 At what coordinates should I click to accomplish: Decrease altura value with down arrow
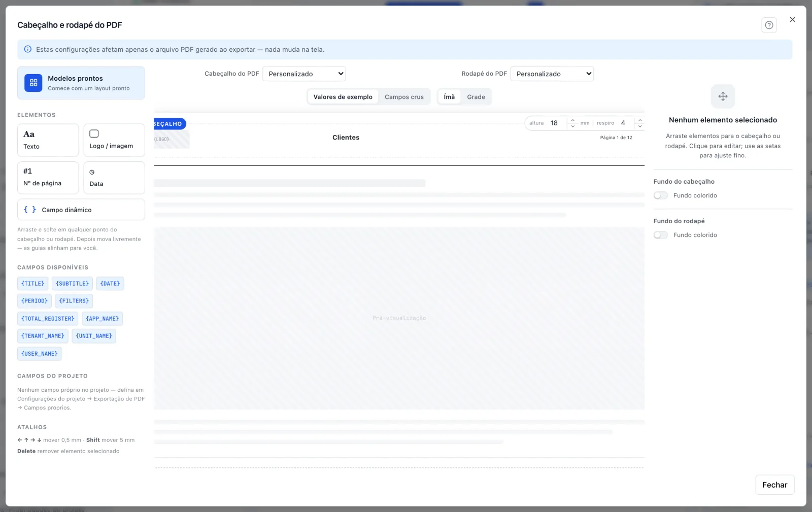tap(573, 126)
